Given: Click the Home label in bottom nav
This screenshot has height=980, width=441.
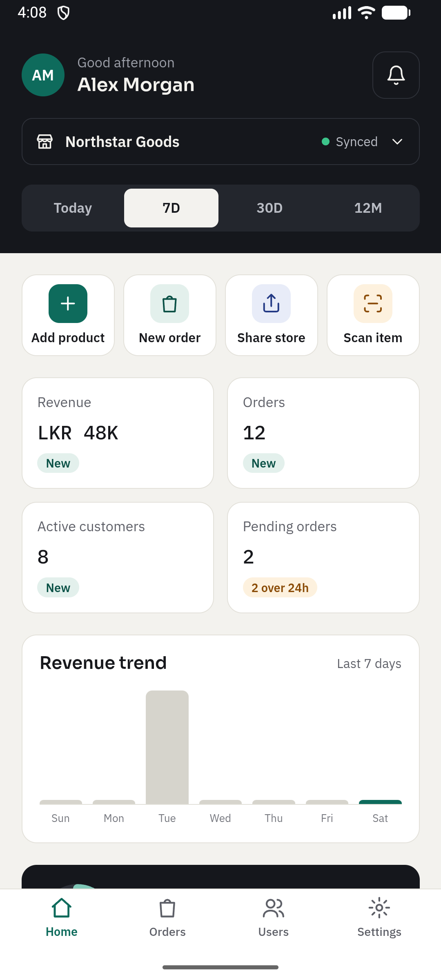Looking at the screenshot, I should [62, 932].
